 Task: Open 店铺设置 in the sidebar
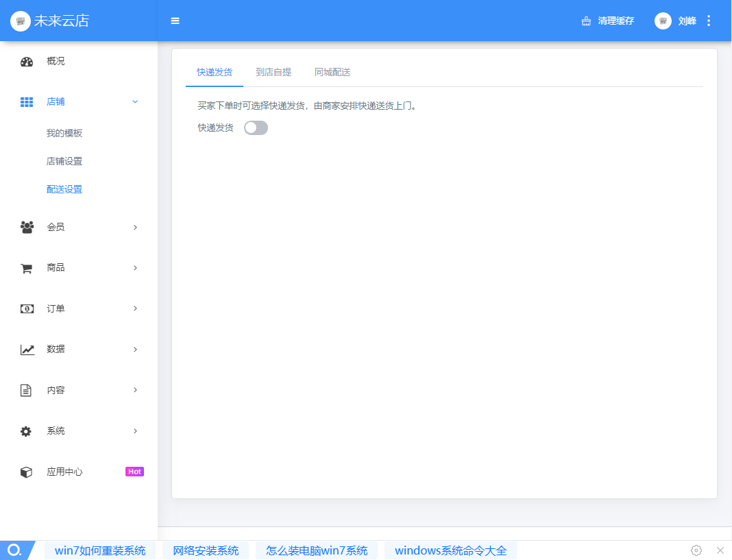[x=64, y=162]
